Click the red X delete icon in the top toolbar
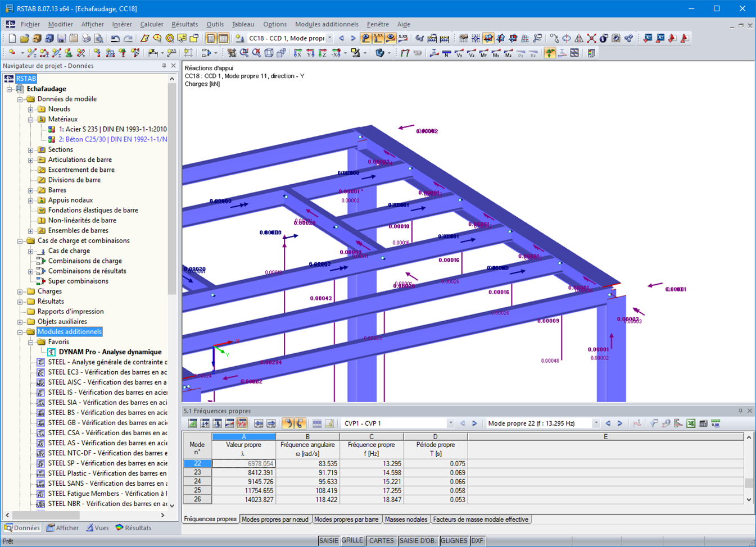The image size is (756, 547). coord(591,38)
